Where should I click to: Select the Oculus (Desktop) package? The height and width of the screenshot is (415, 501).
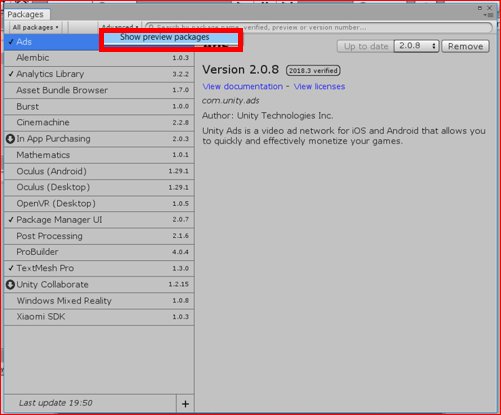click(x=99, y=187)
